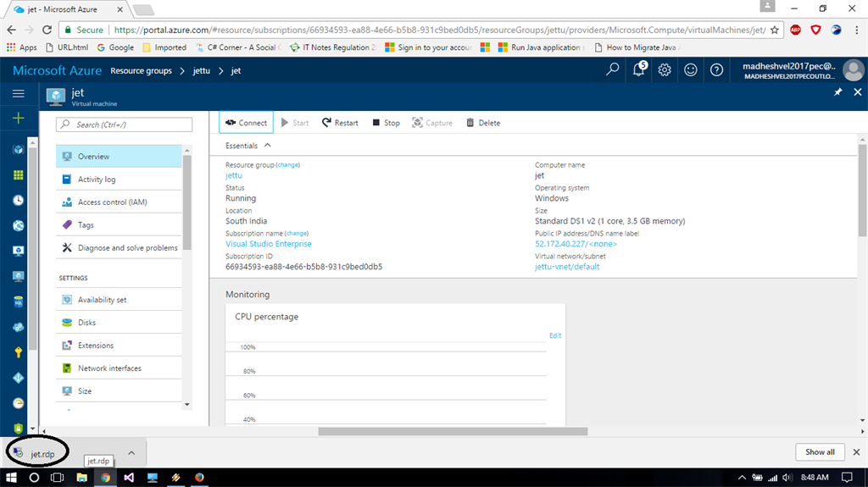This screenshot has height=487, width=868.
Task: Stop the virtual machine
Action: point(386,123)
